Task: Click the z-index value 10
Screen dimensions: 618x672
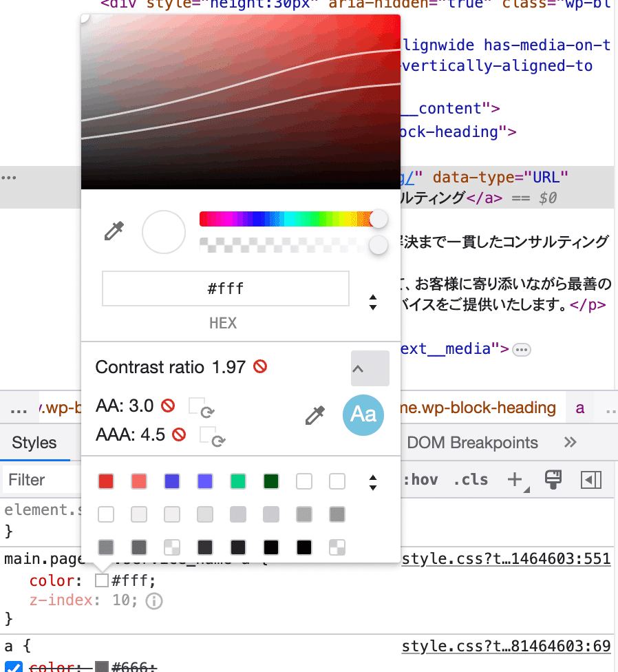Action: (x=122, y=600)
